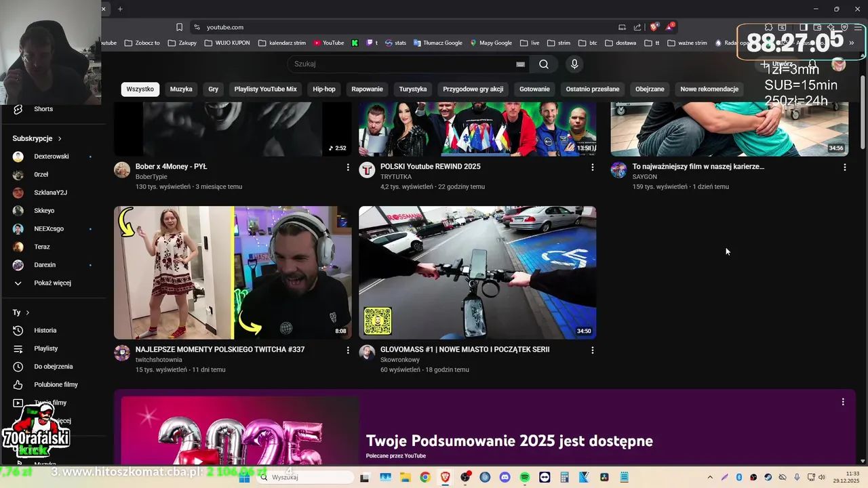Open the POLSKI Youtube REWIND 2025 thumbnail
The image size is (868, 488).
477,129
